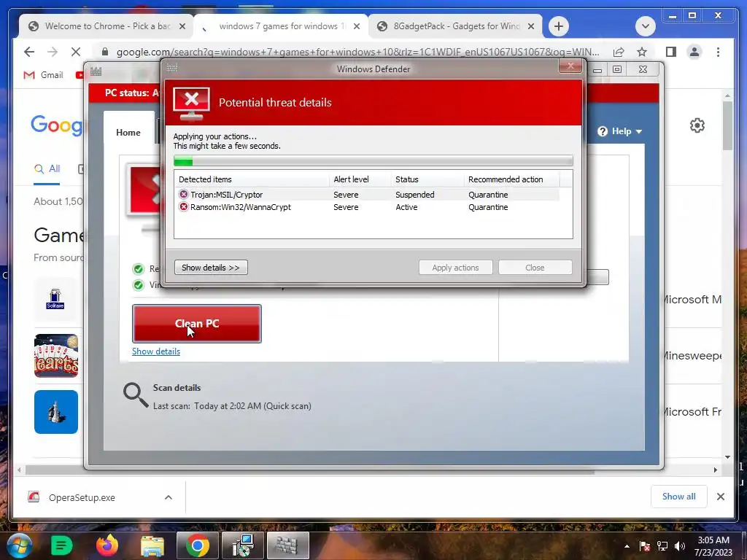Switch to the windows 7 games tab
This screenshot has height=560, width=747.
click(x=281, y=26)
